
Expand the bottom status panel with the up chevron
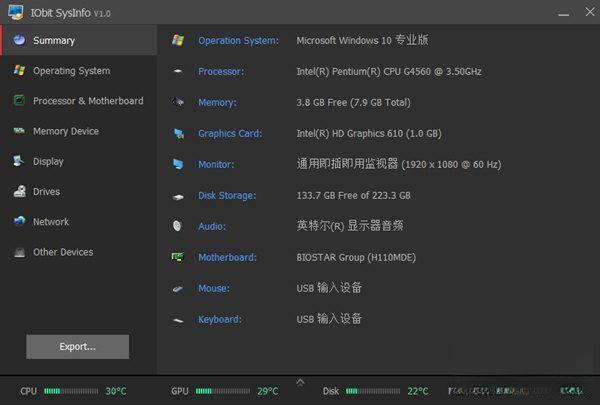(x=300, y=382)
